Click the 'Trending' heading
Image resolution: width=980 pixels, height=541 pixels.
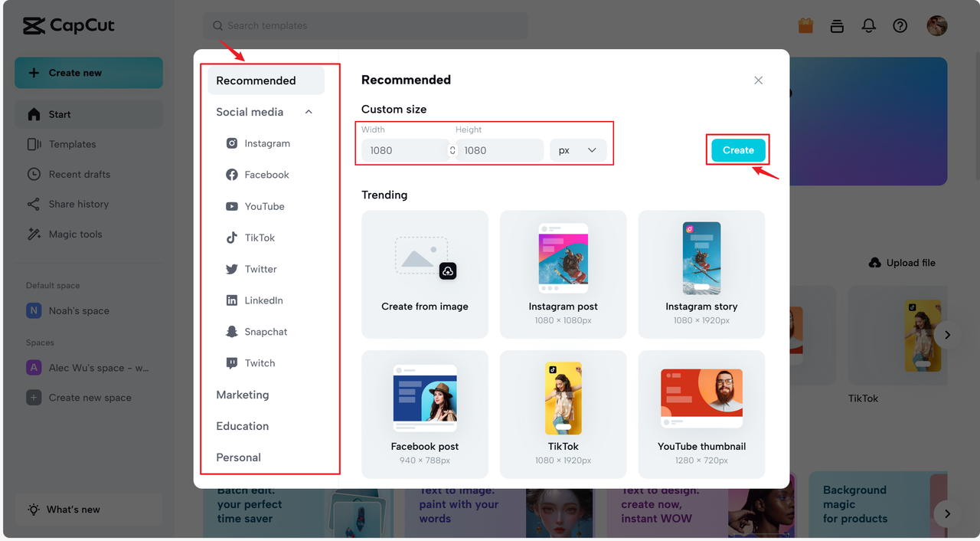(384, 195)
